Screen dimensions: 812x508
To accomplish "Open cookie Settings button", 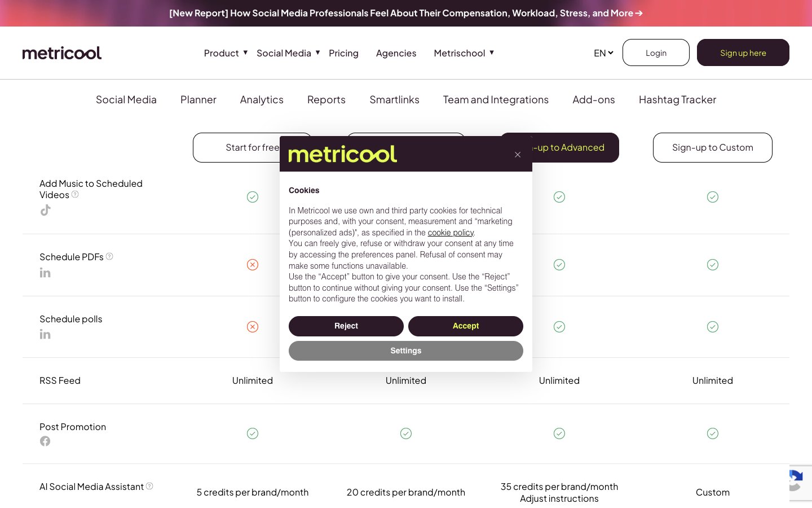I will coord(406,351).
